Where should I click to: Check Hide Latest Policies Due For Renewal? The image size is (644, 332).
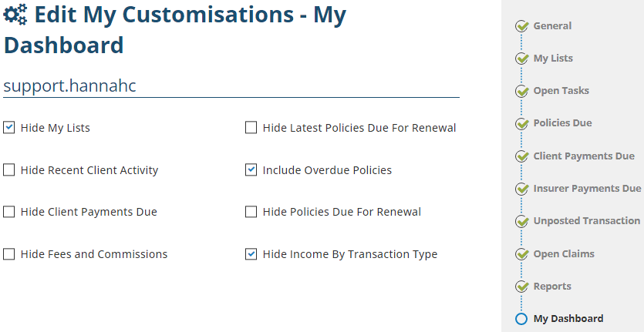click(x=251, y=128)
